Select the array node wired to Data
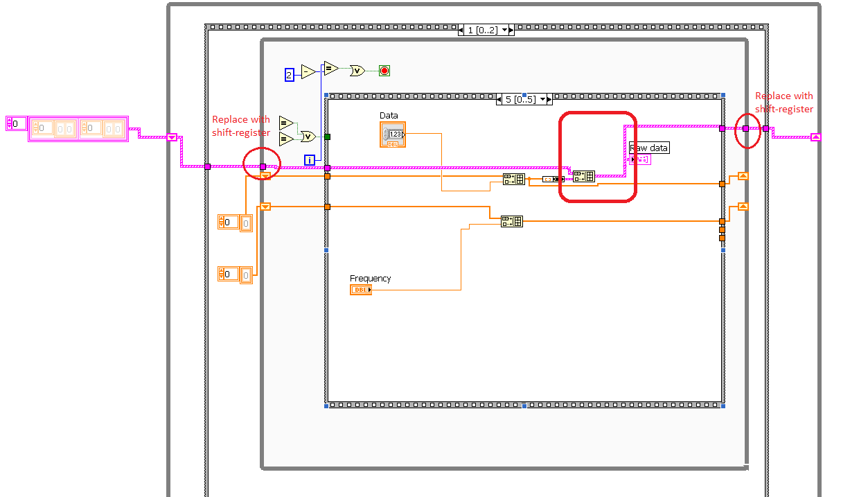This screenshot has height=497, width=868. coord(513,180)
